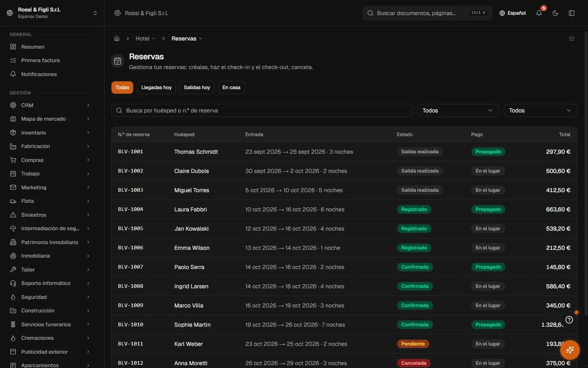The width and height of the screenshot is (588, 368).
Task: Open the Resumen sidebar icon
Action: (x=13, y=47)
